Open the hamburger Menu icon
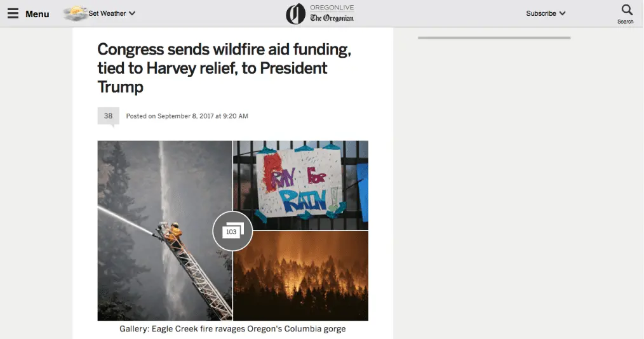Image resolution: width=644 pixels, height=339 pixels. [13, 13]
